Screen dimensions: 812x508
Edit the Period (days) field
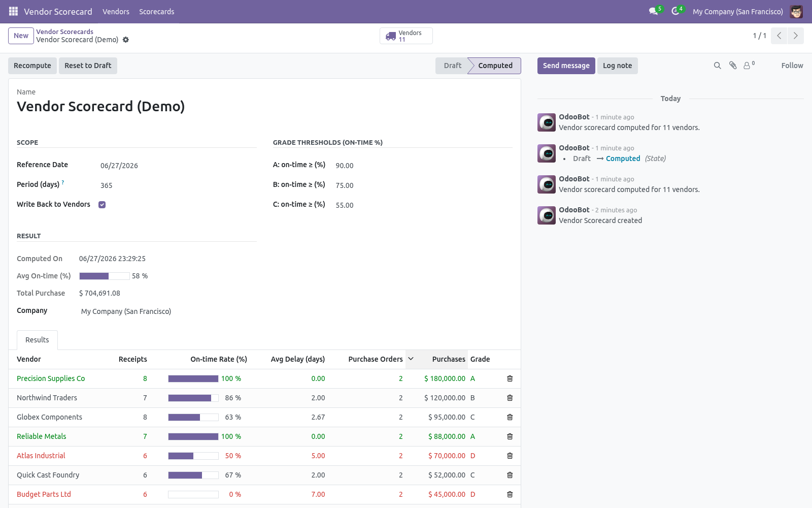178,185
